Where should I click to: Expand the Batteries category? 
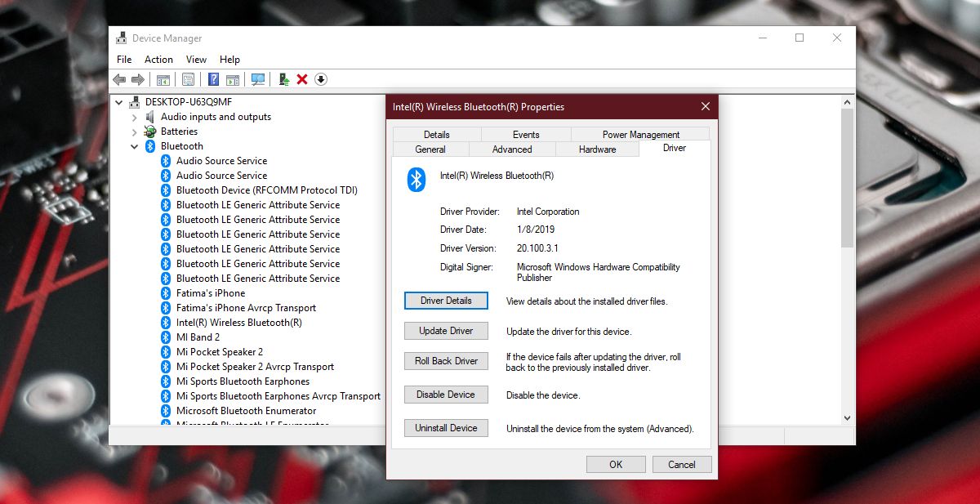coord(133,131)
